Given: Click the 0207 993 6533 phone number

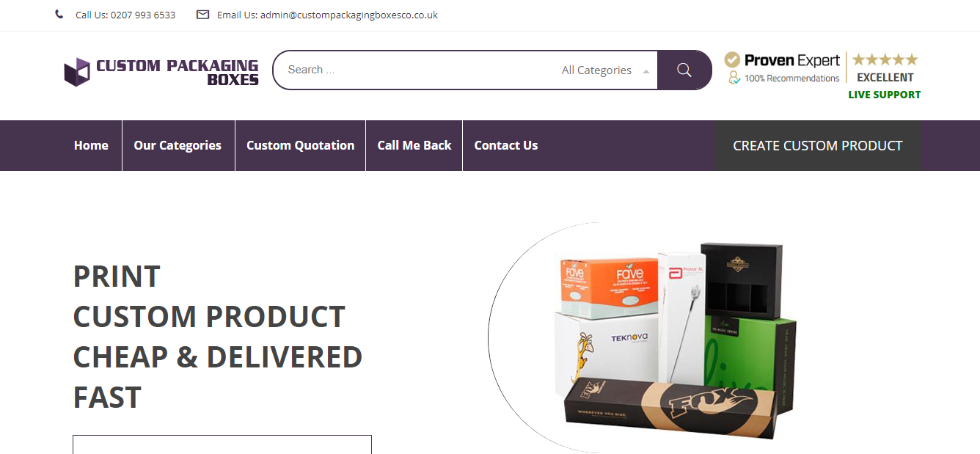Looking at the screenshot, I should (x=143, y=15).
